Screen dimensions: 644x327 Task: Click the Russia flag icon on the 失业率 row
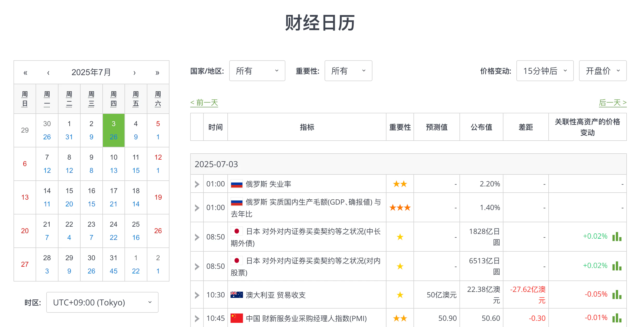point(237,184)
